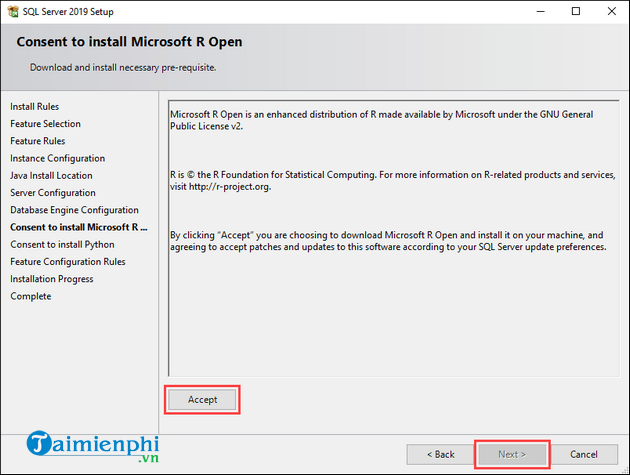
Task: Close the SQL Server 2019 Setup window
Action: [x=612, y=11]
